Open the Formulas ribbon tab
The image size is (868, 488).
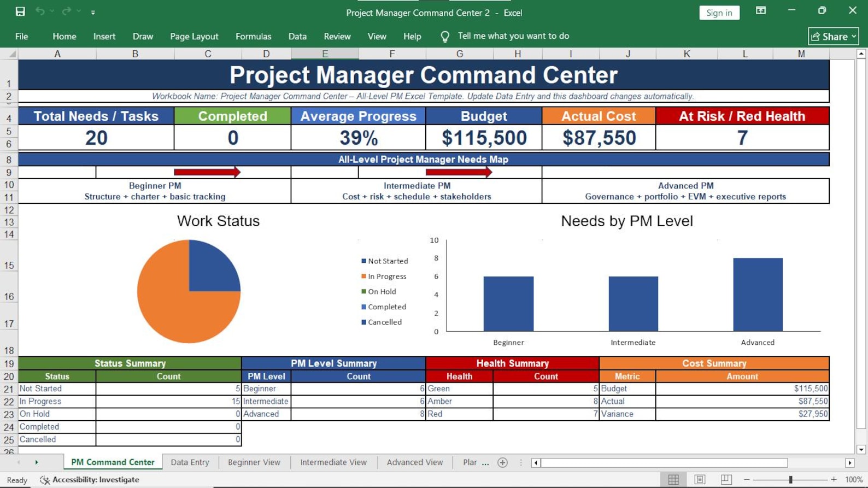[253, 36]
